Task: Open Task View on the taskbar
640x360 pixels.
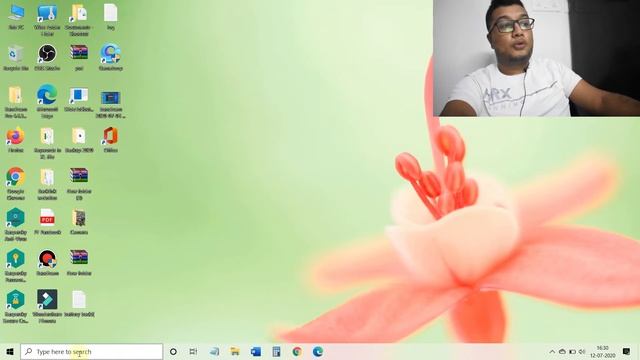Action: click(x=193, y=351)
